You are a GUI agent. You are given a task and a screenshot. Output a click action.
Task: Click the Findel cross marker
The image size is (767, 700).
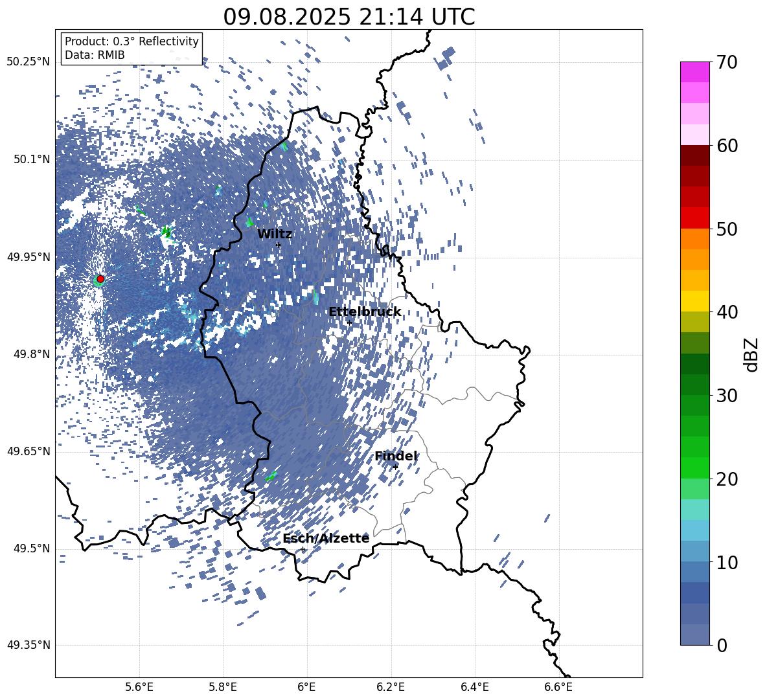[x=395, y=467]
